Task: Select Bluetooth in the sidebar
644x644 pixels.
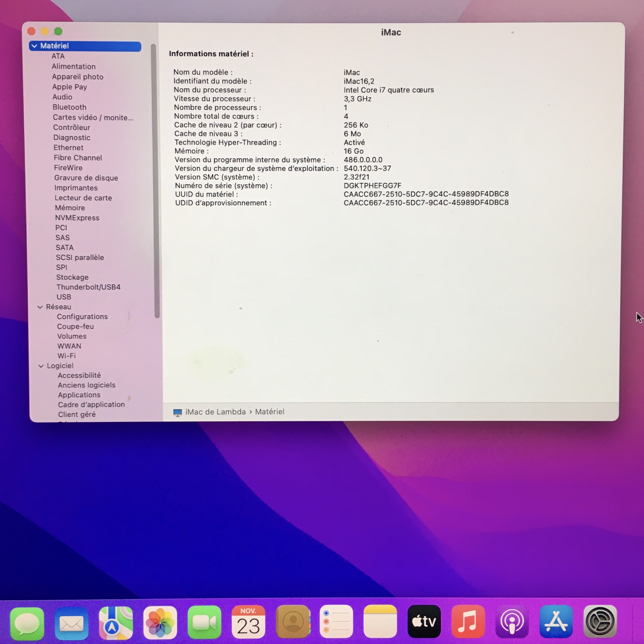Action: (70, 107)
